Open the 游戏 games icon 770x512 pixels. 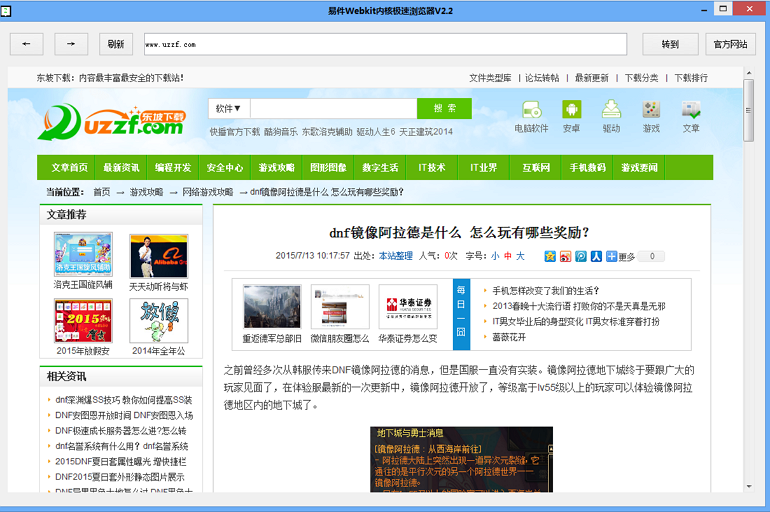[651, 115]
